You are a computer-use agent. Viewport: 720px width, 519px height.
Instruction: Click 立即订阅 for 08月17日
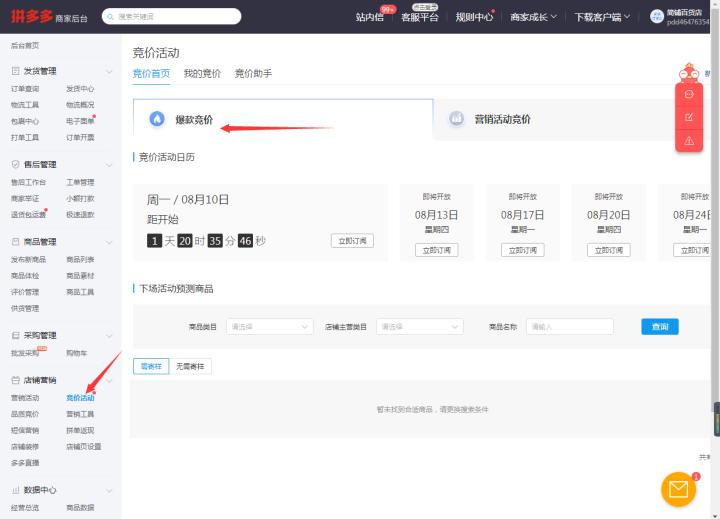tap(523, 250)
